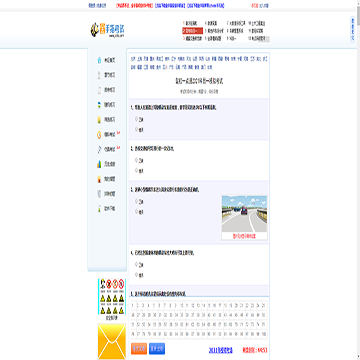The image size is (360, 360).
Task: Select the second answer option for question 3
Action: click(x=136, y=211)
